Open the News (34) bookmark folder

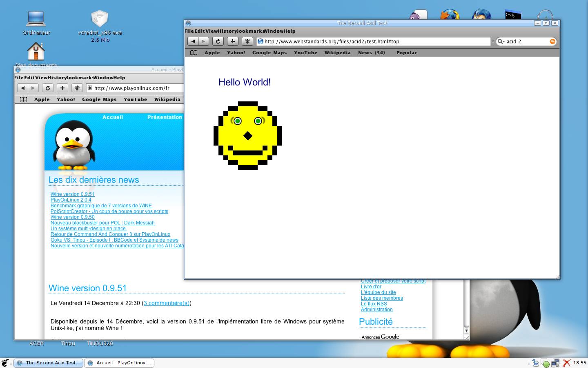pyautogui.click(x=371, y=53)
